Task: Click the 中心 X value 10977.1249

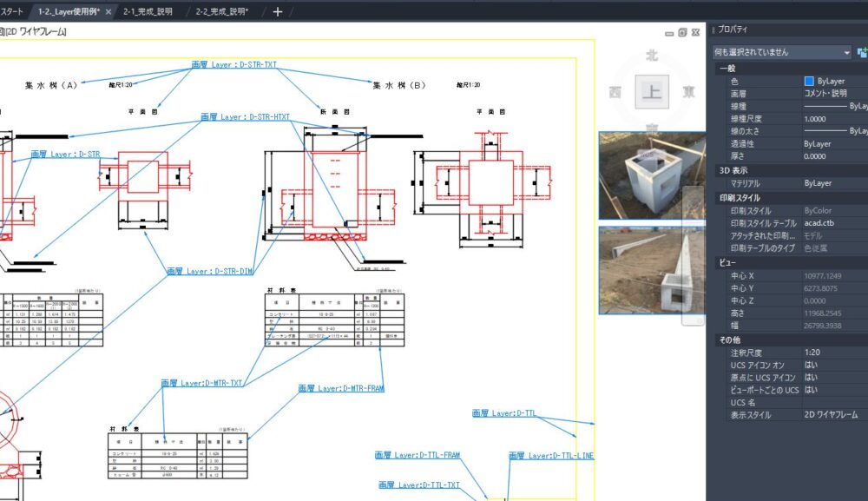Action: pos(822,276)
